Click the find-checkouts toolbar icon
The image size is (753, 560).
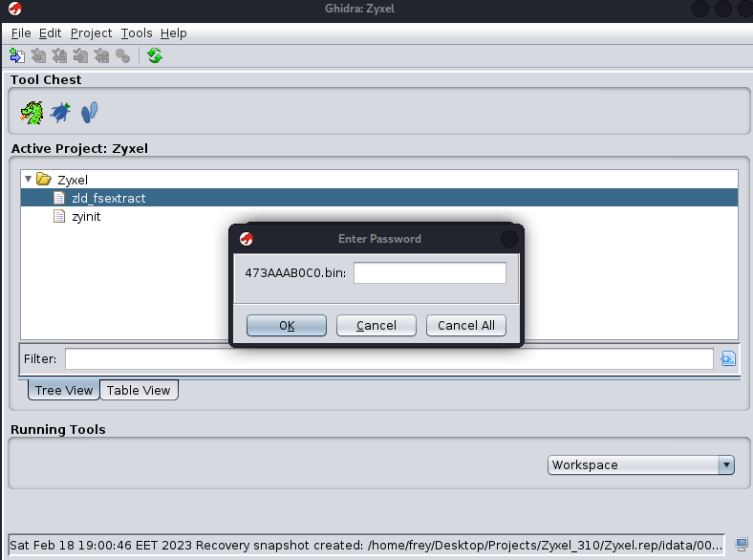pyautogui.click(x=122, y=56)
